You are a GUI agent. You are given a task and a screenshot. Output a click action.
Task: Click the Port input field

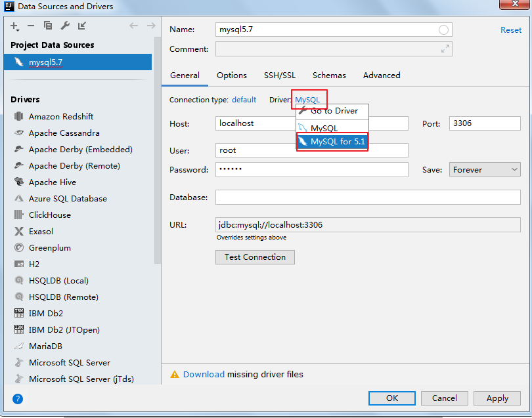[x=485, y=123]
